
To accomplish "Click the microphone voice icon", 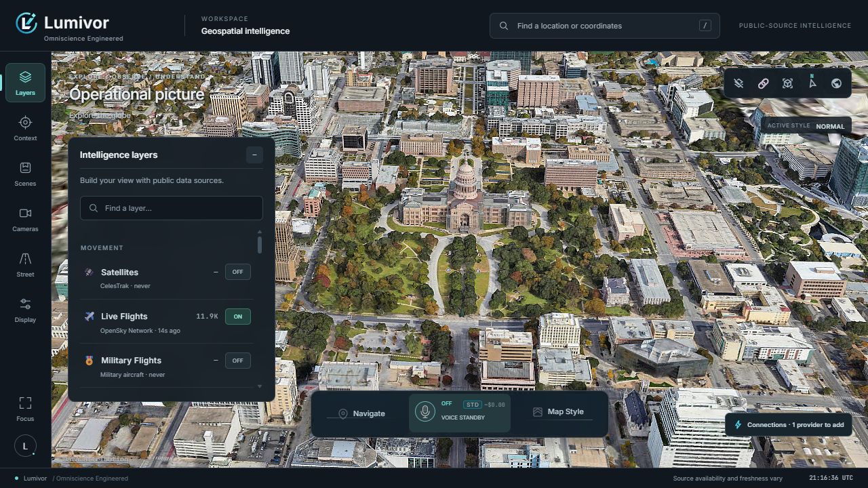I will tap(425, 411).
